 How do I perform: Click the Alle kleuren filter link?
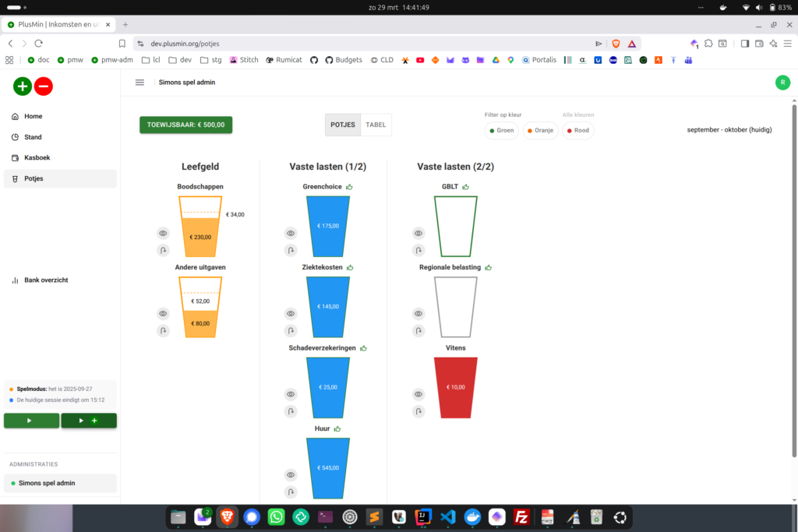click(577, 115)
